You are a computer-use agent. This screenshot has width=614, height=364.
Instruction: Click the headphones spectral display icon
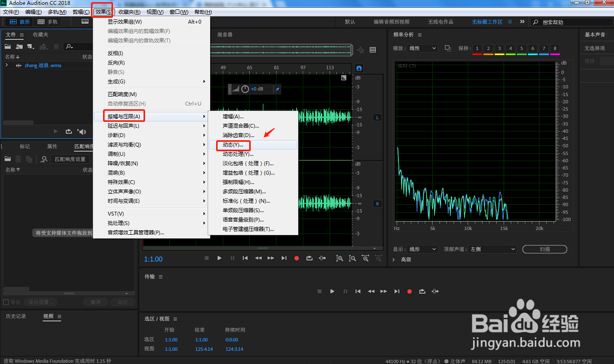(359, 68)
